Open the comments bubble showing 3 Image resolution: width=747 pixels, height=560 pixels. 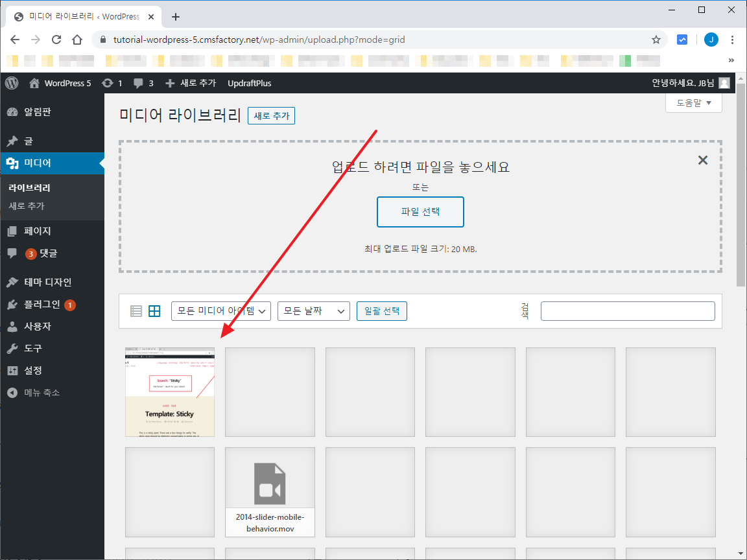[143, 83]
